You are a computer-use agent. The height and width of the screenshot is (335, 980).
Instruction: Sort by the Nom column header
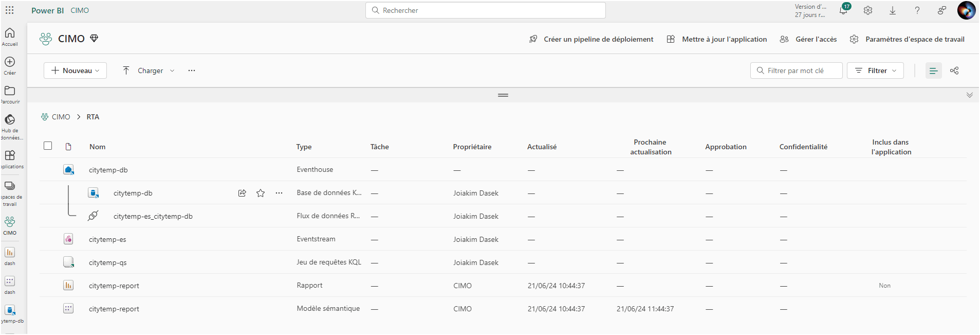click(x=97, y=147)
